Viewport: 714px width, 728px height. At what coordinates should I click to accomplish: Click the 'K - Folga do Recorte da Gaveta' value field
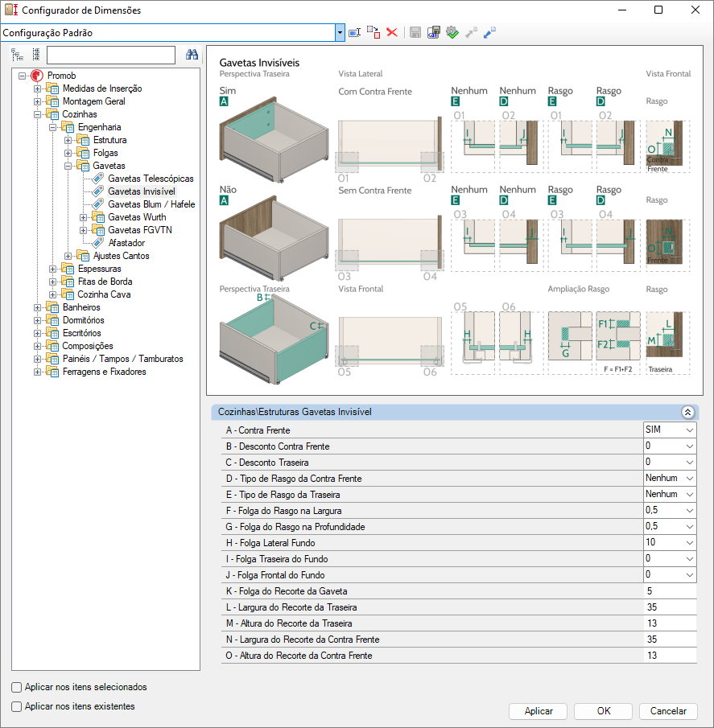tap(669, 591)
